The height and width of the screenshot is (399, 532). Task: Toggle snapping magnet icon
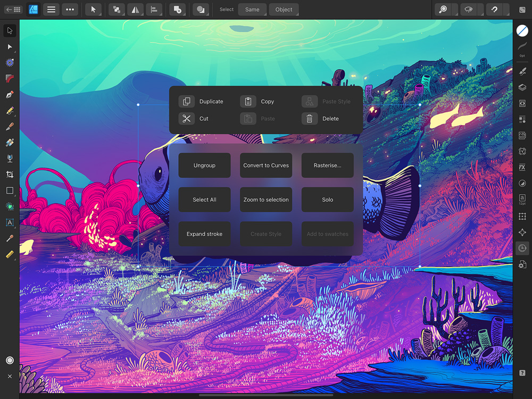point(494,10)
